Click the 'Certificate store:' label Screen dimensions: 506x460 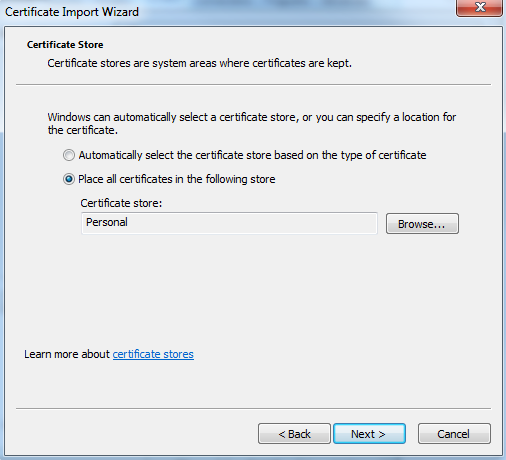tap(121, 203)
